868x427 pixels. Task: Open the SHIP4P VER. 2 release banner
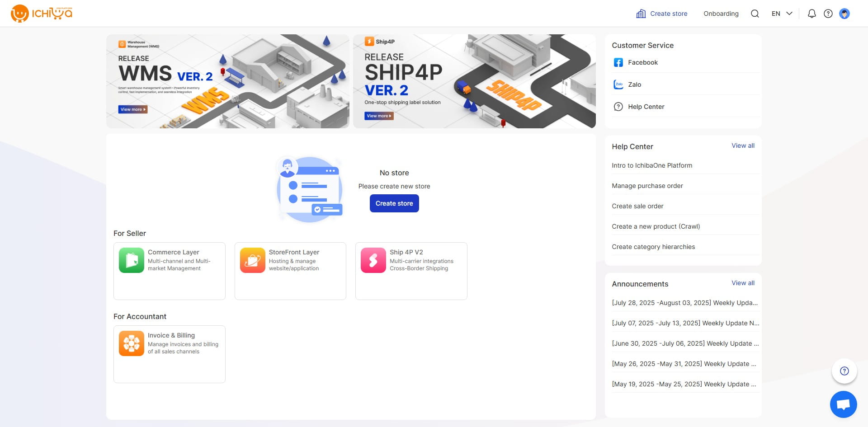pos(474,81)
